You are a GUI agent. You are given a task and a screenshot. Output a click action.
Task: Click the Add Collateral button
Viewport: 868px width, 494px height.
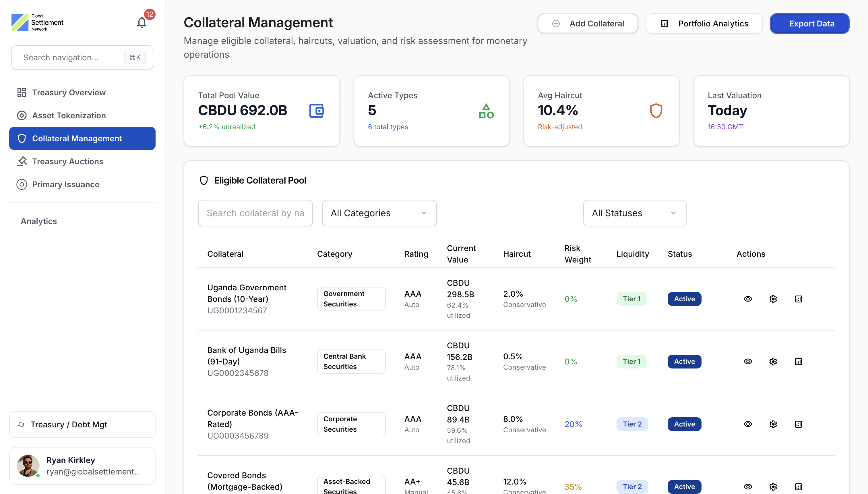tap(588, 24)
